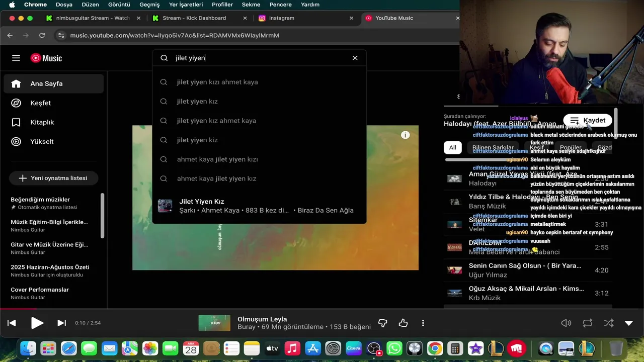Open Calculator from the Dock
The image size is (644, 362).
pyautogui.click(x=455, y=348)
